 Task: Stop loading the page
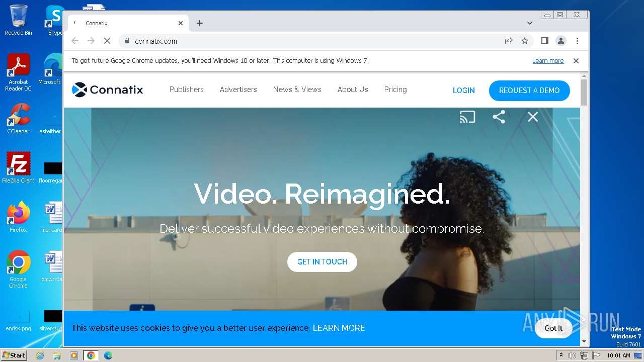point(107,41)
